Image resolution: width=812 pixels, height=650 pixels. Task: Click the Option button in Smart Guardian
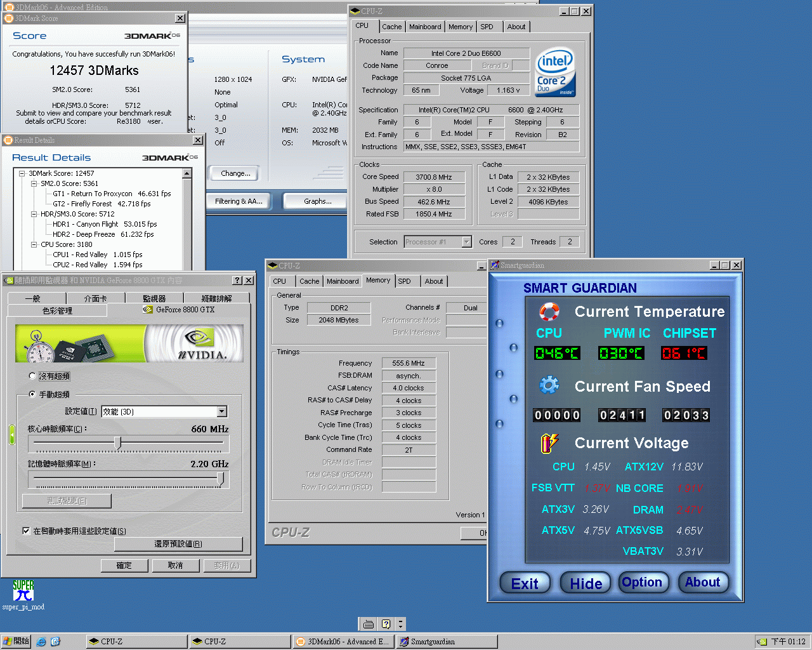tap(642, 582)
